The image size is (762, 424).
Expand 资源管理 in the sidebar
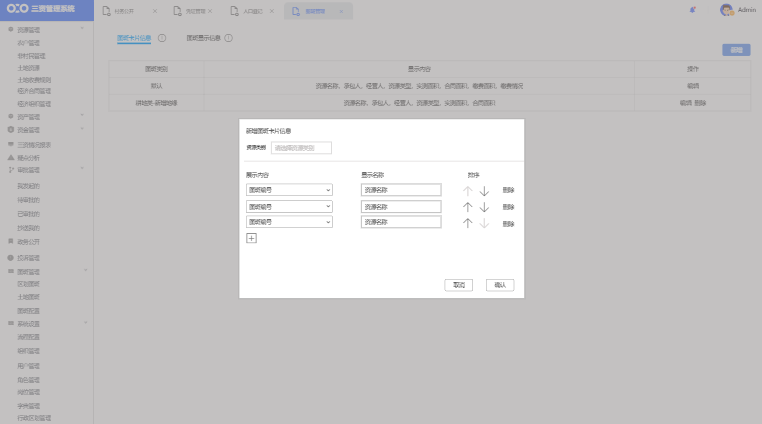(42, 31)
